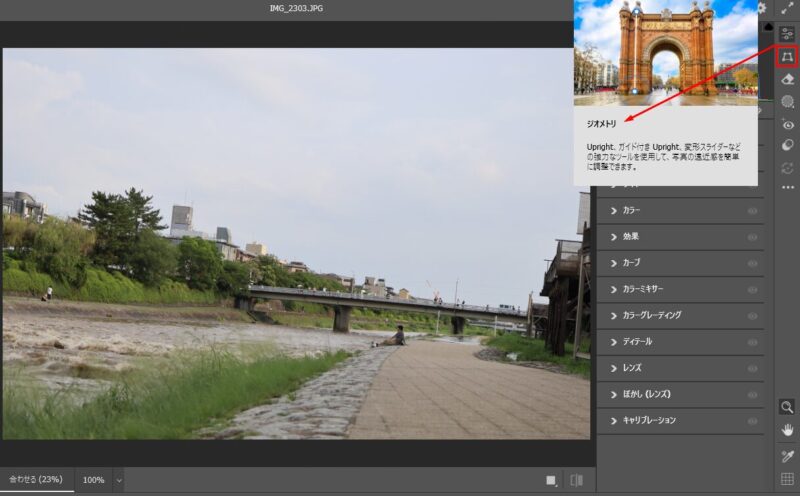800x496 pixels.
Task: Open the three-dots more options menu
Action: click(787, 187)
